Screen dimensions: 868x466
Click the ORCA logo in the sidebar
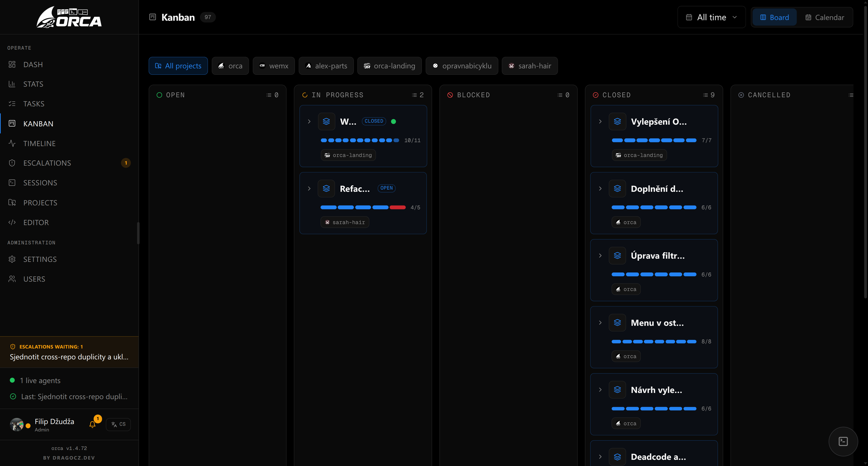click(69, 17)
